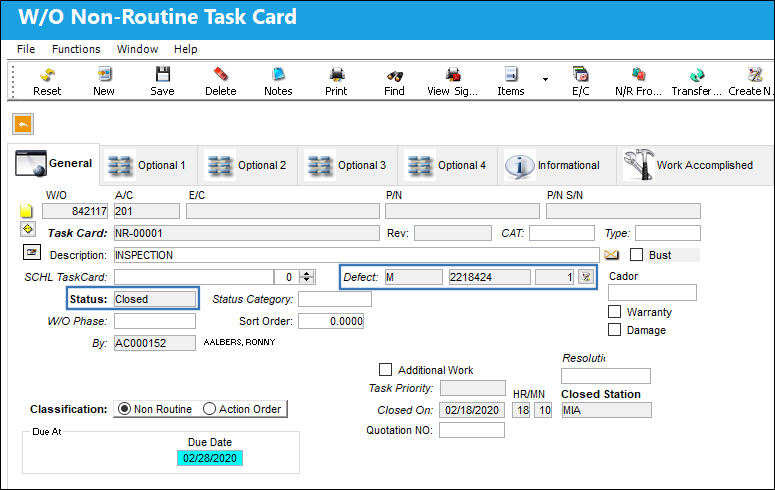Click the yellow note icon beside W/O
Viewport: 775px width, 490px height.
(x=26, y=211)
